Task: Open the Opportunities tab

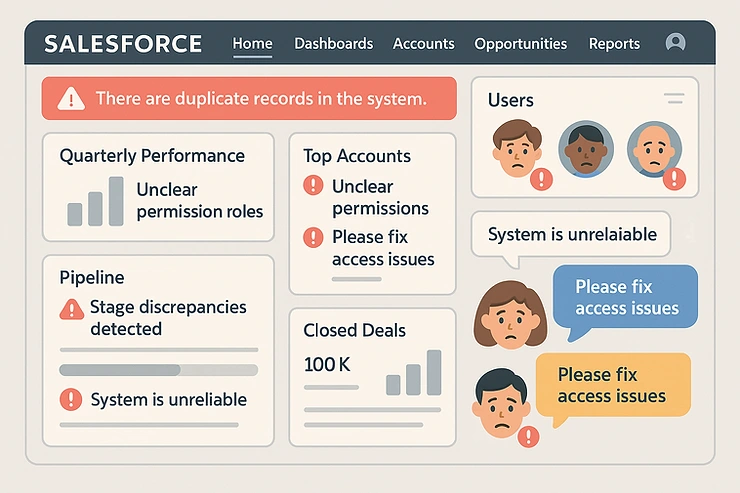Action: coord(521,44)
